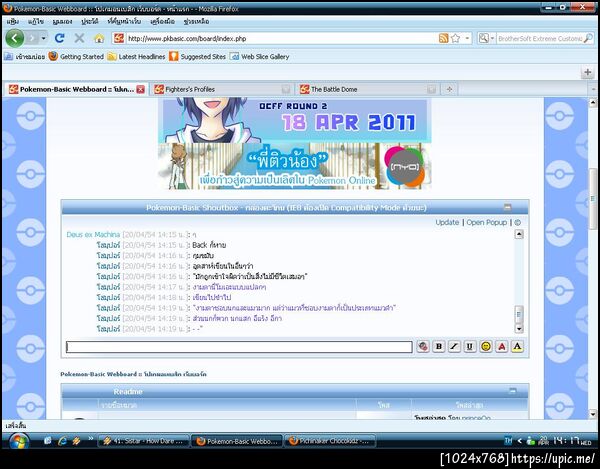The height and width of the screenshot is (469, 600).
Task: Open the address bar history dropdown
Action: tap(467, 38)
